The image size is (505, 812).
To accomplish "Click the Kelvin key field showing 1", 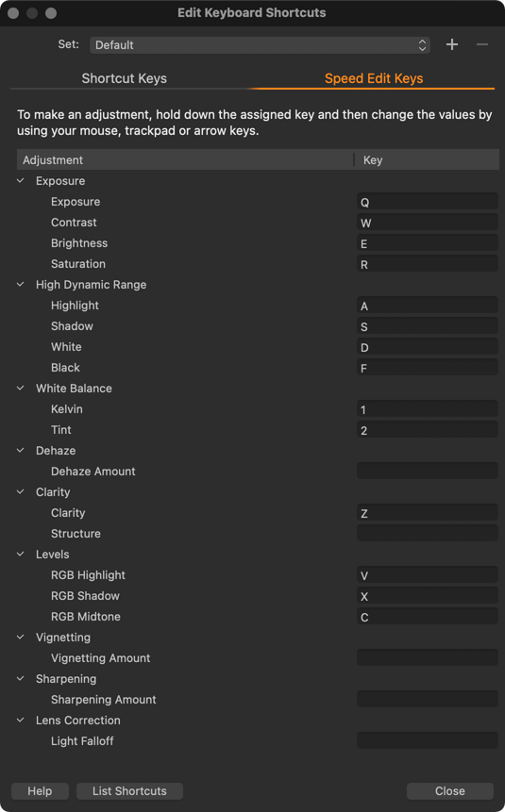I will (428, 409).
